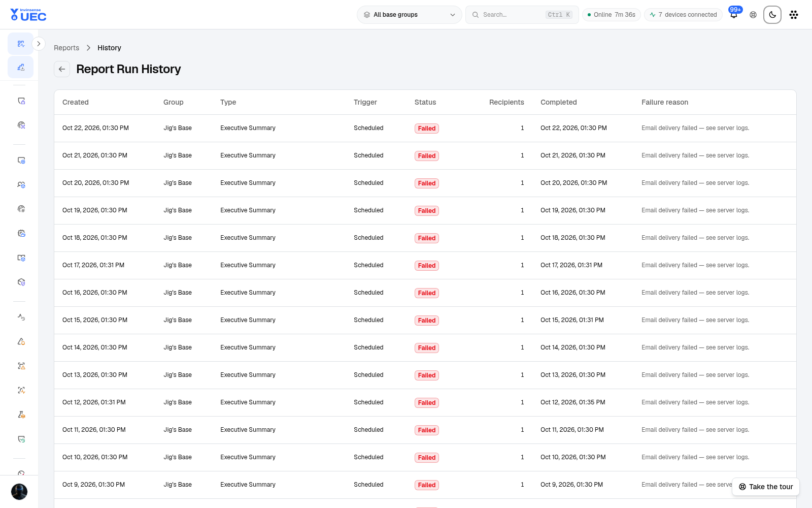Click the 7 devices connected indicator
This screenshot has height=508, width=812.
(x=683, y=15)
